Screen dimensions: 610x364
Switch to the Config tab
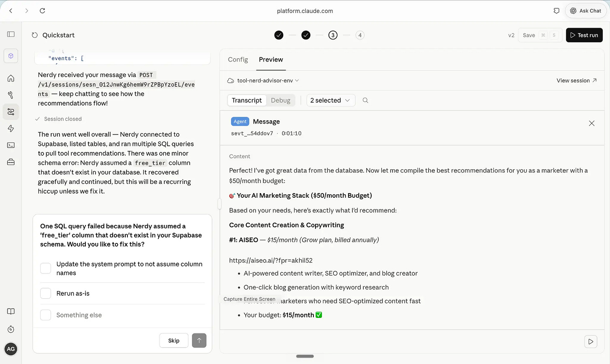pos(238,59)
